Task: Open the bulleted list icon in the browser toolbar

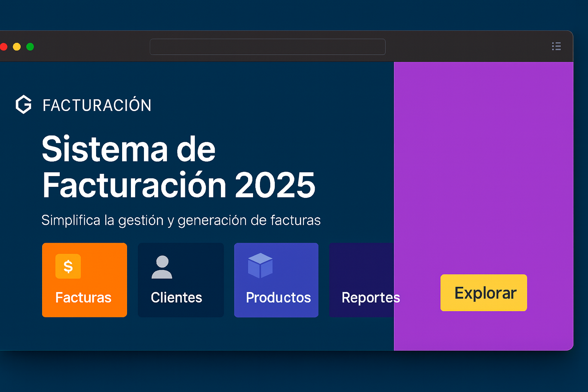Action: click(x=556, y=46)
